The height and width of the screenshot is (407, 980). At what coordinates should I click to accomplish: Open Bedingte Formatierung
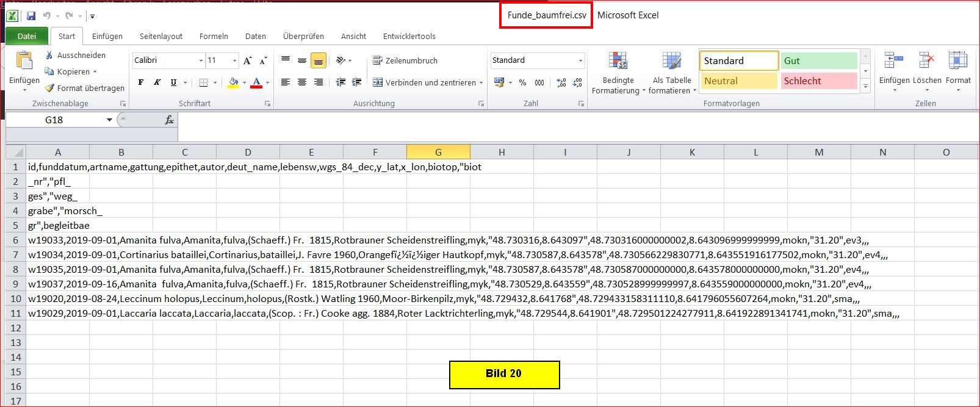click(618, 73)
